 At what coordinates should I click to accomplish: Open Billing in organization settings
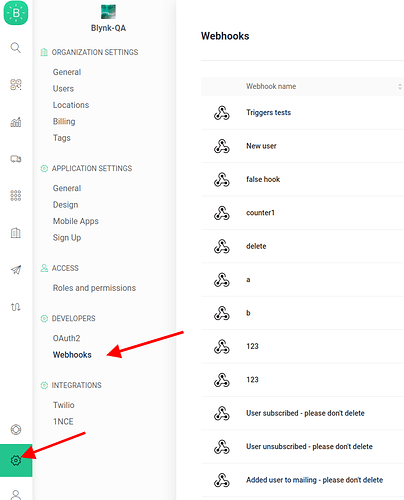[64, 121]
